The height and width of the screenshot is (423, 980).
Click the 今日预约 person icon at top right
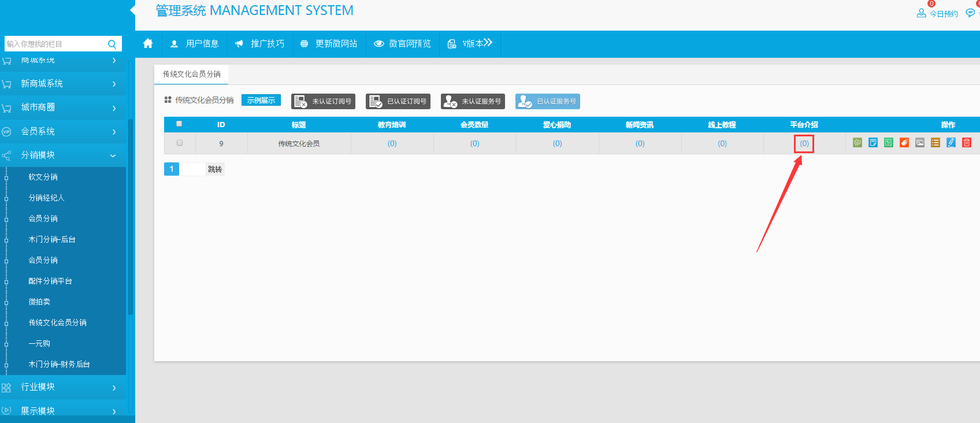click(x=921, y=13)
